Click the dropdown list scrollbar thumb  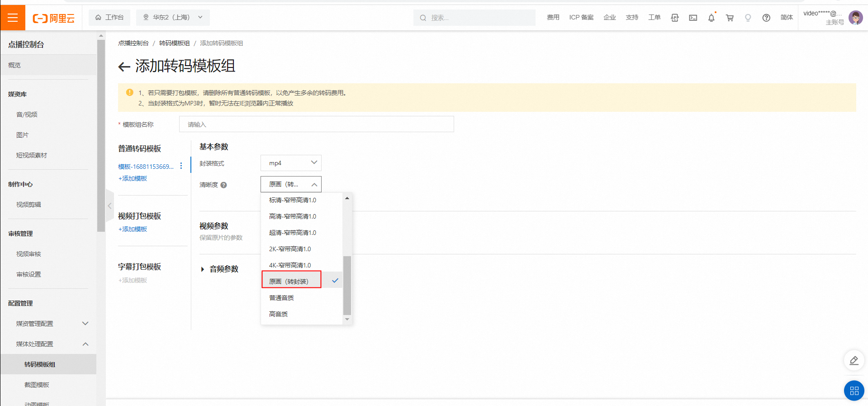tap(347, 285)
